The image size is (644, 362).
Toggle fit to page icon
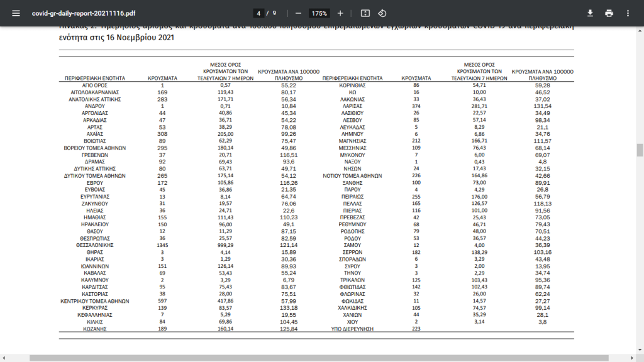coord(365,13)
